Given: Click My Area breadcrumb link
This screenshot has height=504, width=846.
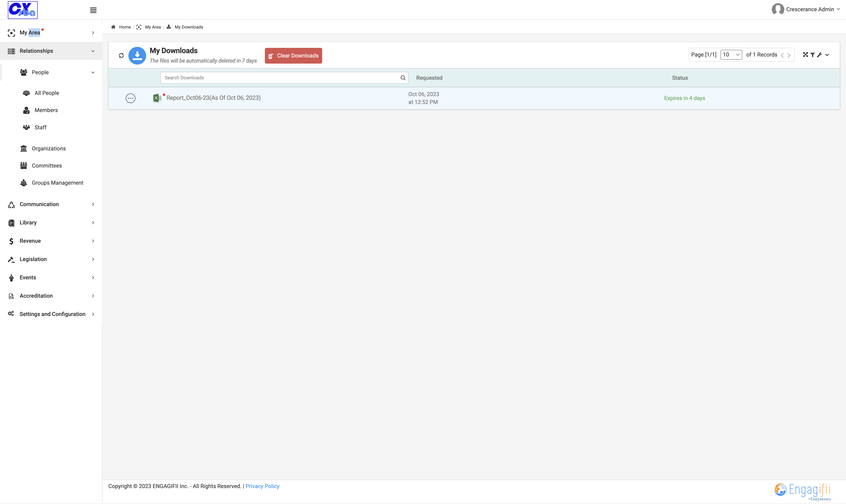Looking at the screenshot, I should pos(153,27).
